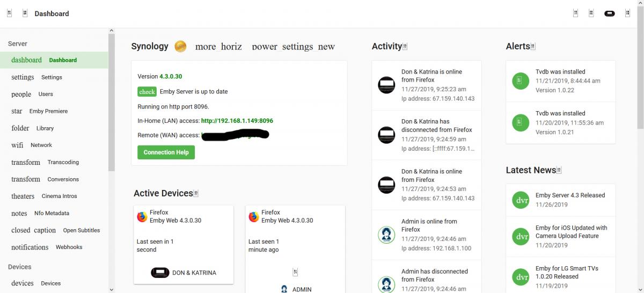Open Settings in the sidebar
644x293 pixels.
click(x=54, y=77)
